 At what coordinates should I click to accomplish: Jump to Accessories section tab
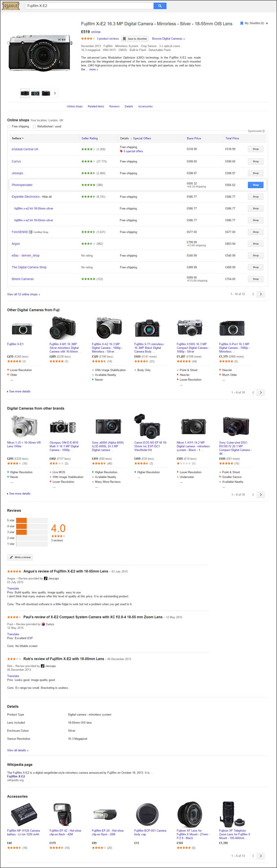click(x=145, y=107)
